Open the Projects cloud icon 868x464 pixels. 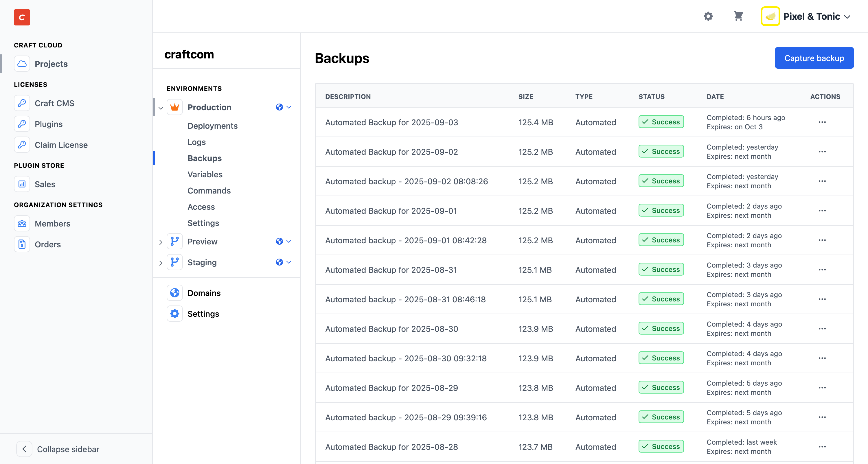pyautogui.click(x=22, y=64)
